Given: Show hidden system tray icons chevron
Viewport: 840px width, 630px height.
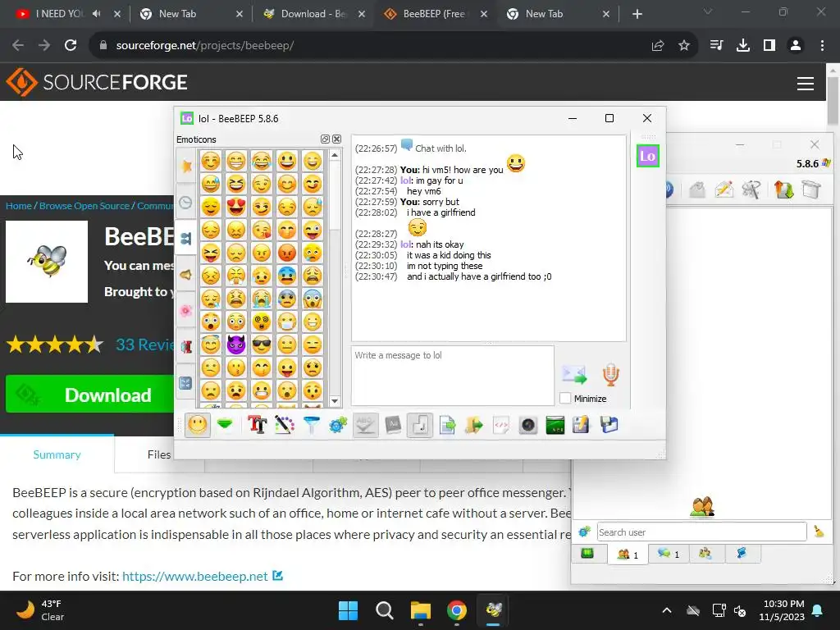Looking at the screenshot, I should pyautogui.click(x=667, y=610).
